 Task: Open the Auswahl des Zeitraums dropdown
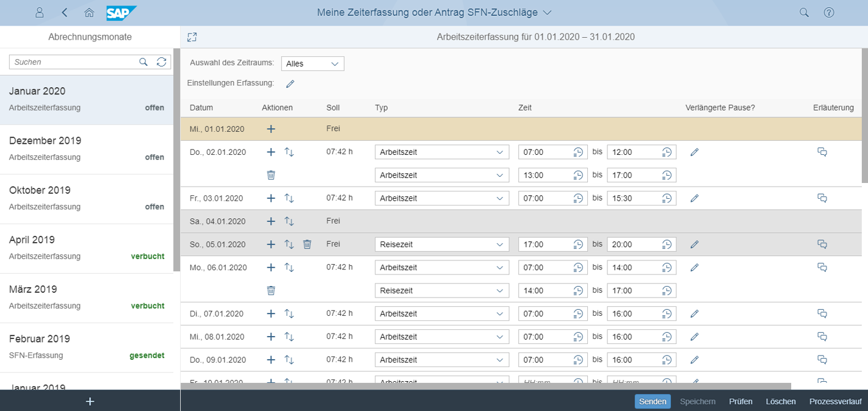tap(312, 63)
